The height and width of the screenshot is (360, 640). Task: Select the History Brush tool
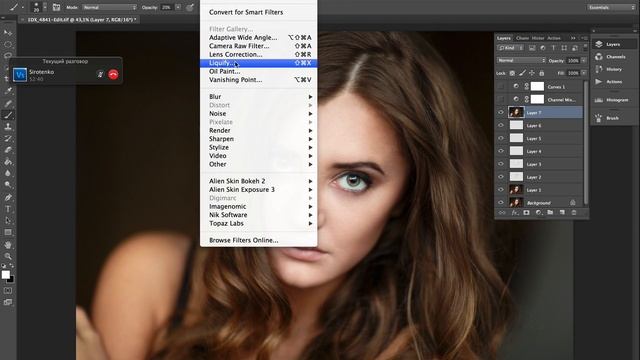tap(8, 138)
